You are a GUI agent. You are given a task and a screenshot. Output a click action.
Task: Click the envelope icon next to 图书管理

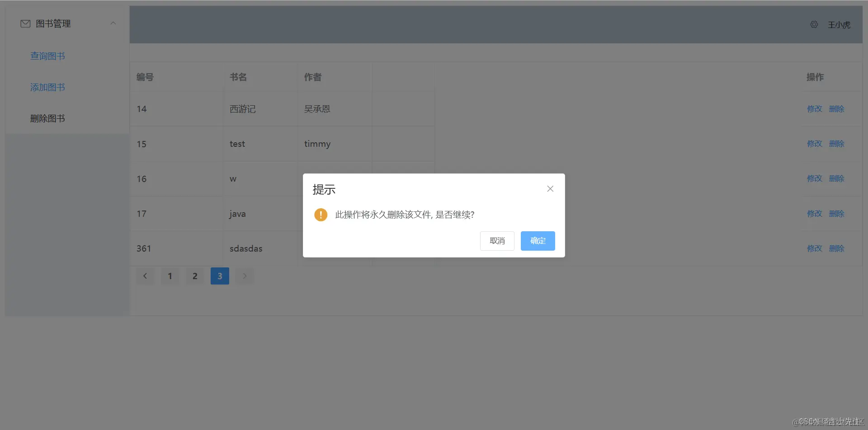[x=25, y=23]
